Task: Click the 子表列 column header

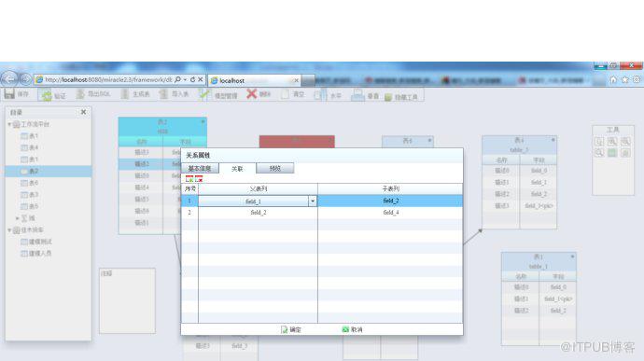Action: pyautogui.click(x=390, y=189)
